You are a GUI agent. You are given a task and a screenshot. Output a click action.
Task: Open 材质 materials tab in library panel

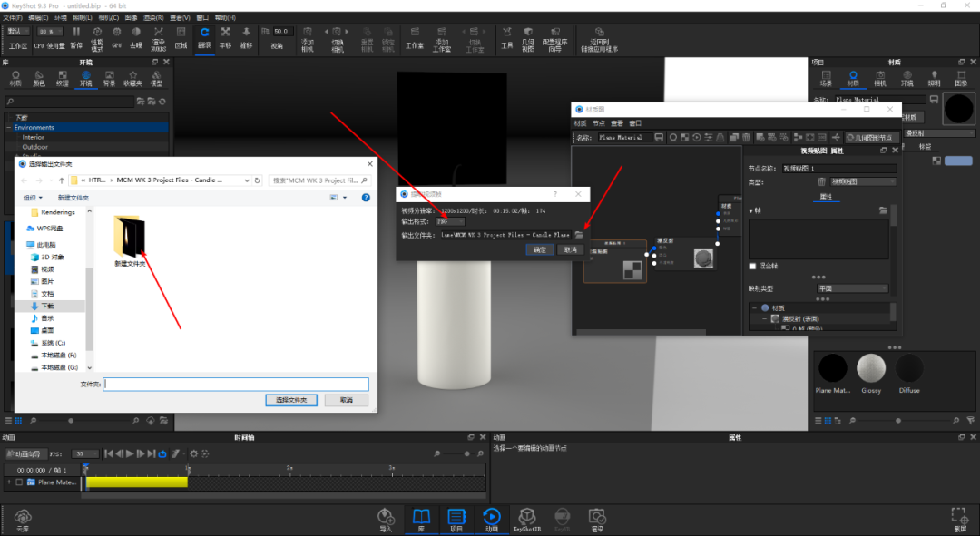point(15,78)
